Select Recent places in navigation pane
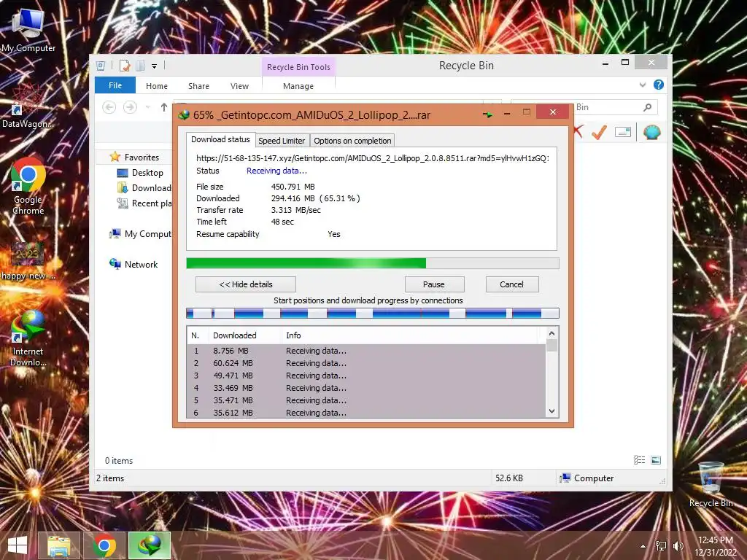Viewport: 747px width, 560px height. tap(144, 203)
